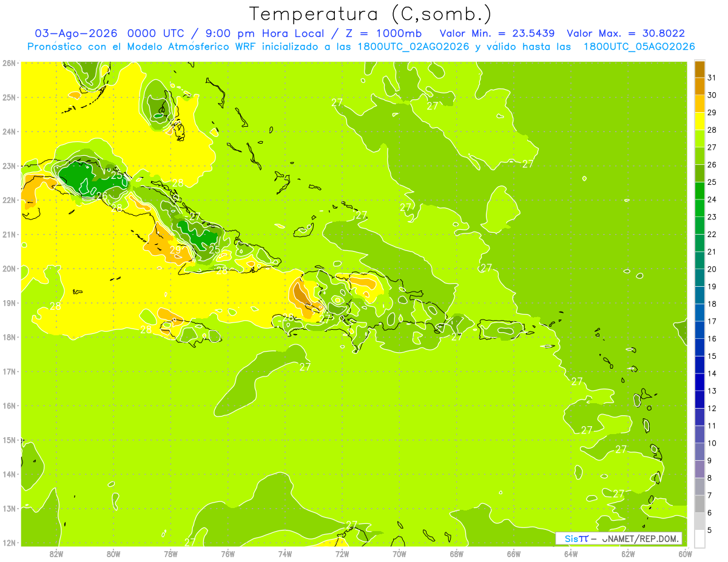This screenshot has width=728, height=562.
Task: Click the latitude axis label '12N'
Action: (9, 543)
